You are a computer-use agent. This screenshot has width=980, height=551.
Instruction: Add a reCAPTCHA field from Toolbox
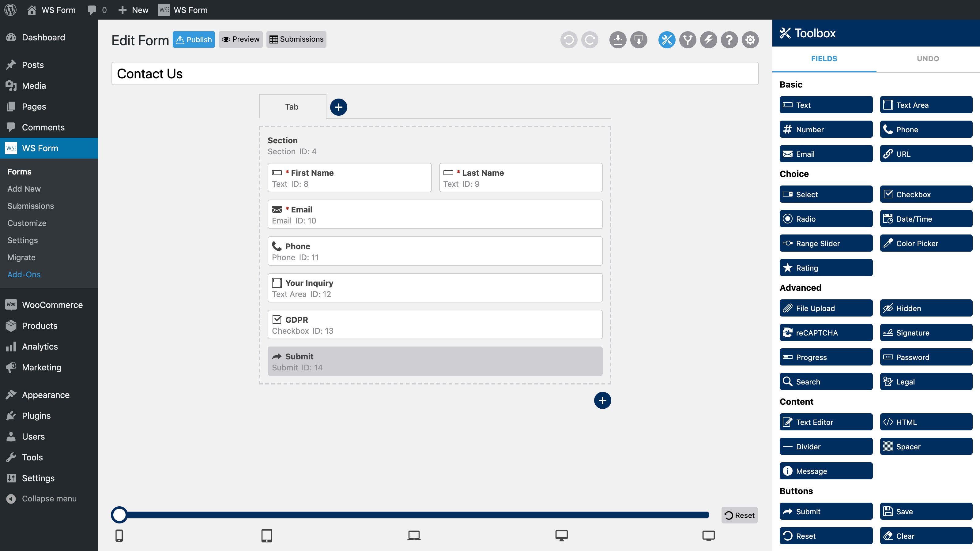pos(826,333)
